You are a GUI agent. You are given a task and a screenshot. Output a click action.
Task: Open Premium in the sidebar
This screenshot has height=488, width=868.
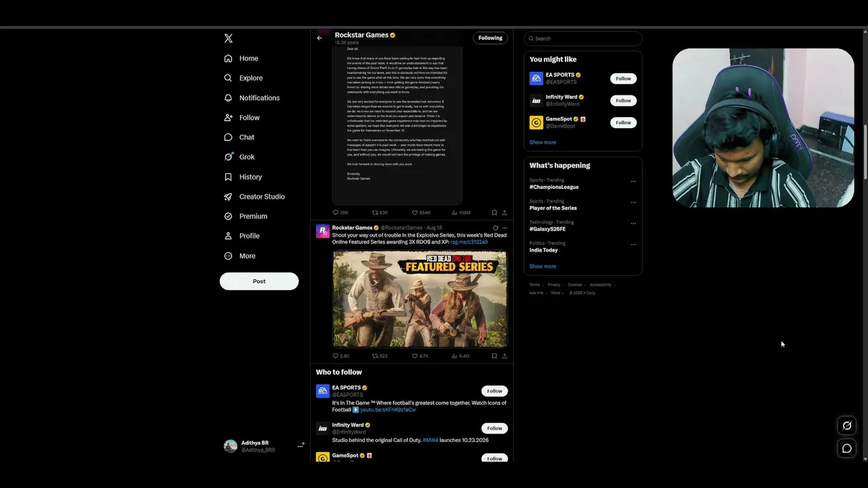[245, 216]
